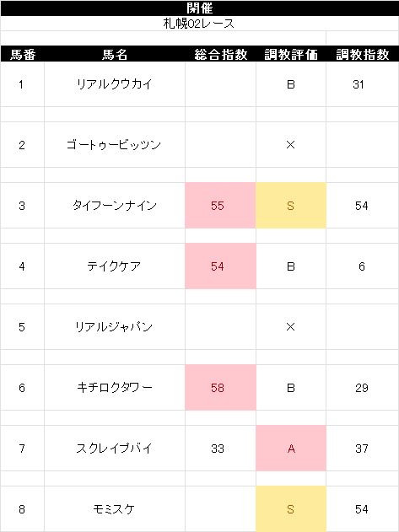Select horse name リアルジャパン
This screenshot has width=399, height=532.
point(114,327)
